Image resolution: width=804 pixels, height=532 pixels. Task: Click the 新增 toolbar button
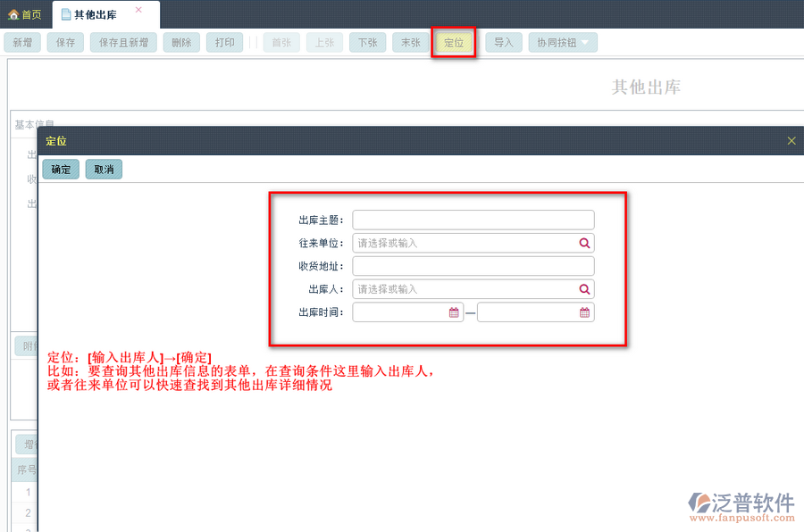22,43
